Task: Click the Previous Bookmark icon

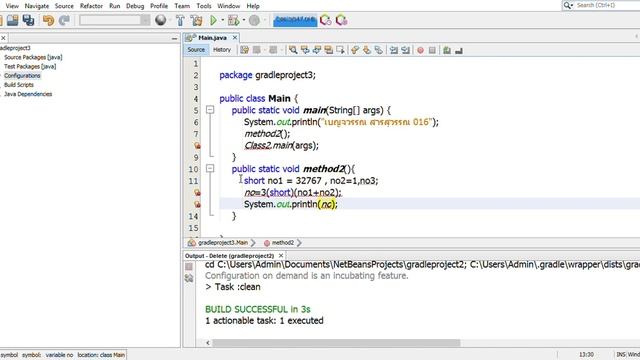Action: click(355, 50)
